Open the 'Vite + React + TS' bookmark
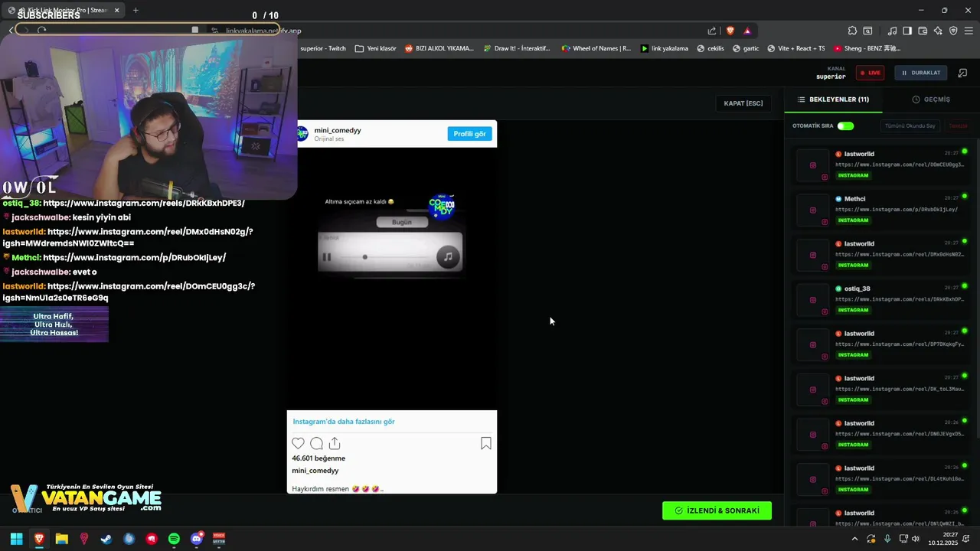 [795, 48]
